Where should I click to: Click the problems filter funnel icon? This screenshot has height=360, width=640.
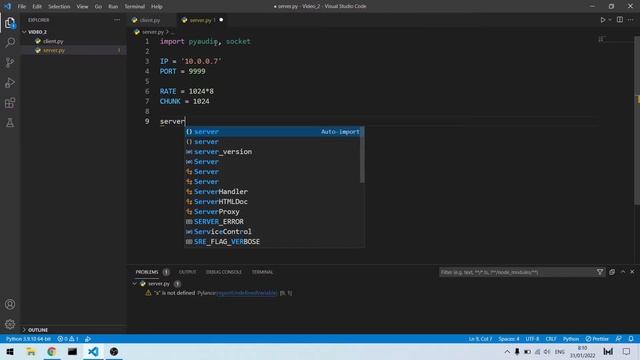(x=600, y=272)
